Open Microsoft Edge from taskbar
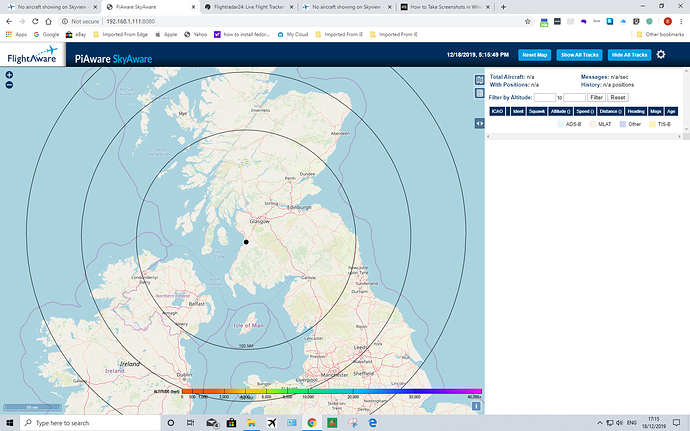Viewport: 690px width, 431px height. click(x=373, y=423)
